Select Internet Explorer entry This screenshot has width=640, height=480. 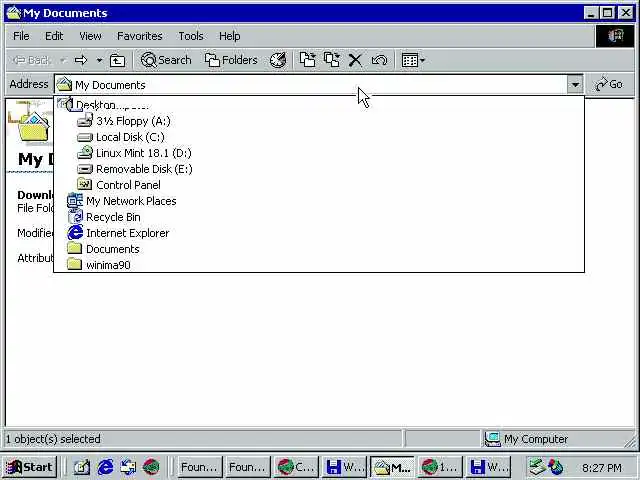pyautogui.click(x=319, y=233)
